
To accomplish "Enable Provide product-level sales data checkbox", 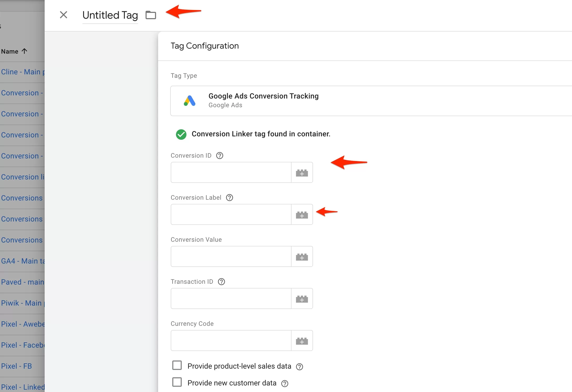I will pos(177,365).
